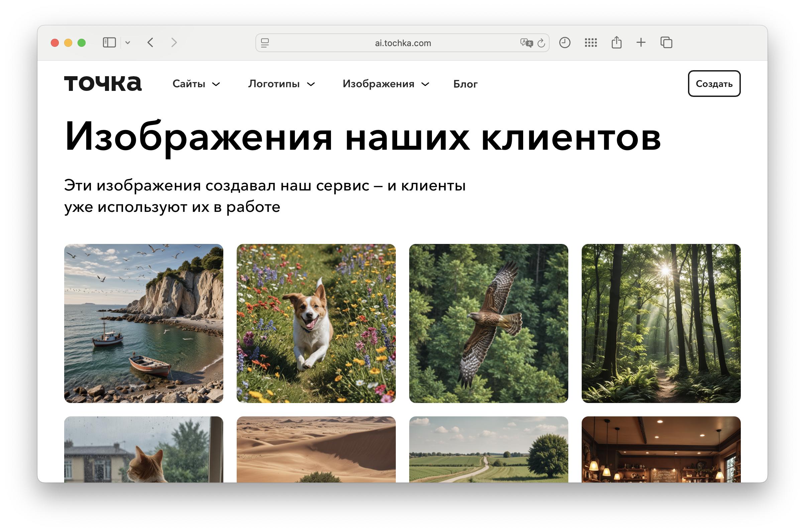The image size is (805, 532).
Task: Open the grid start page icon
Action: click(591, 43)
